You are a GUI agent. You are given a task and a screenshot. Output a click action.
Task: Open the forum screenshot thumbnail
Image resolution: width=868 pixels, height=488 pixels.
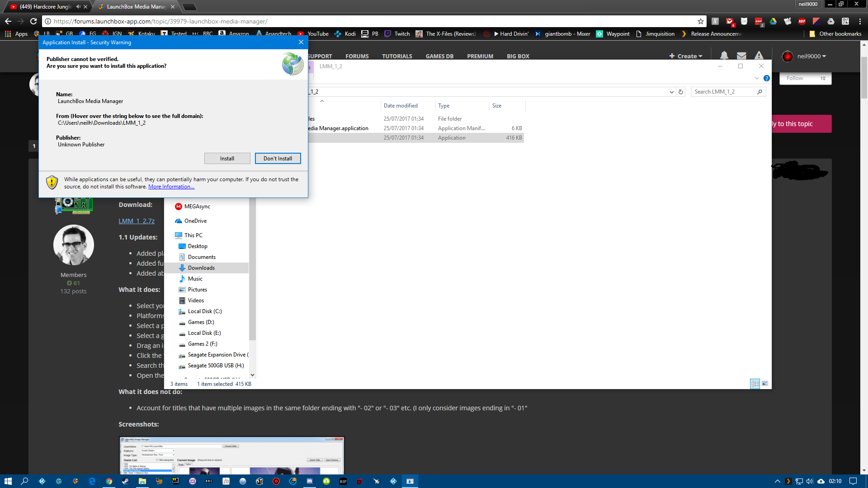(x=231, y=455)
